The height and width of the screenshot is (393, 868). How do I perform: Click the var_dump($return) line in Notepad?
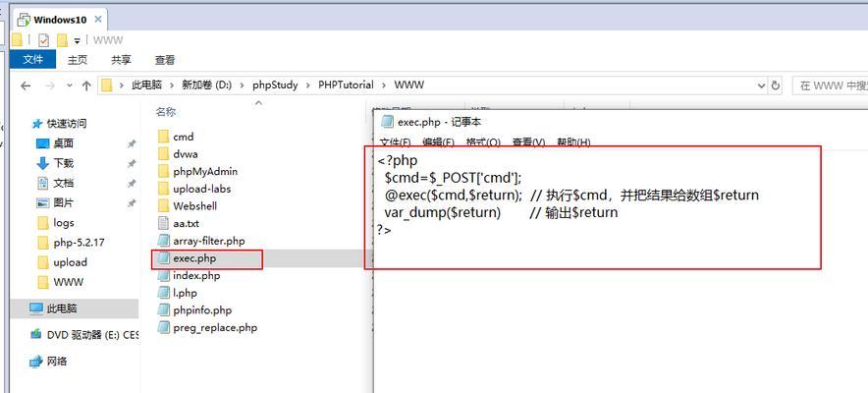click(x=443, y=212)
